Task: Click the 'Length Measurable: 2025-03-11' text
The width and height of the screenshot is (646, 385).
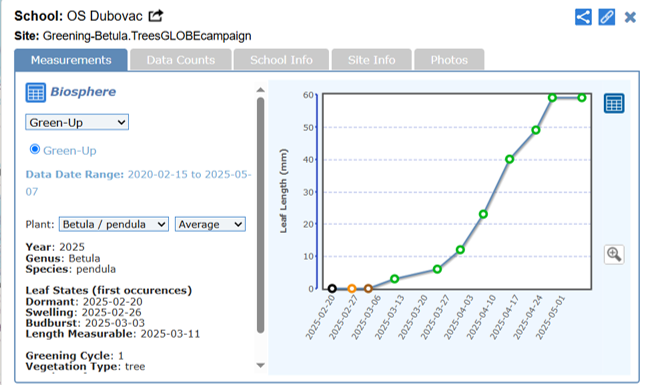Action: point(113,334)
